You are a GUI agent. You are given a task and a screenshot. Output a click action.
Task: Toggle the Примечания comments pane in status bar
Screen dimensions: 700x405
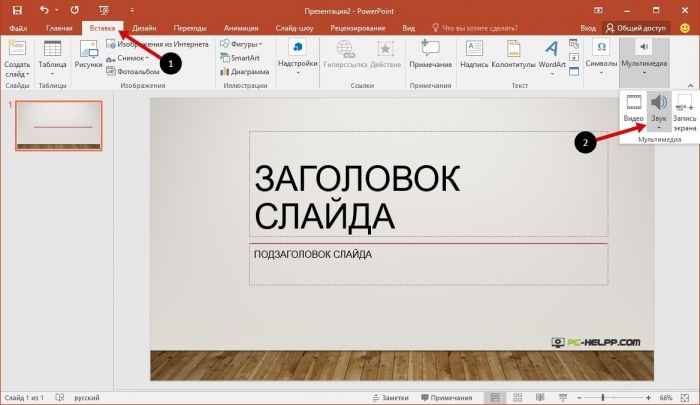point(444,397)
